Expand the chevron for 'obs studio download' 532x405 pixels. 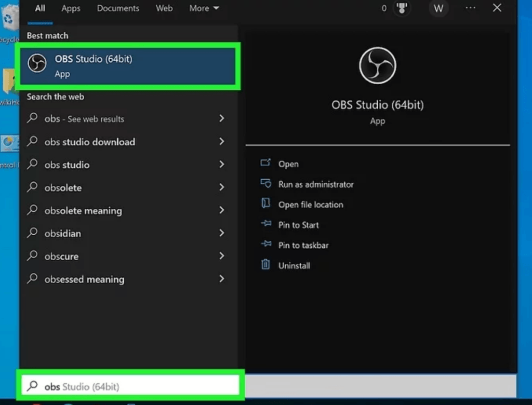coord(221,141)
